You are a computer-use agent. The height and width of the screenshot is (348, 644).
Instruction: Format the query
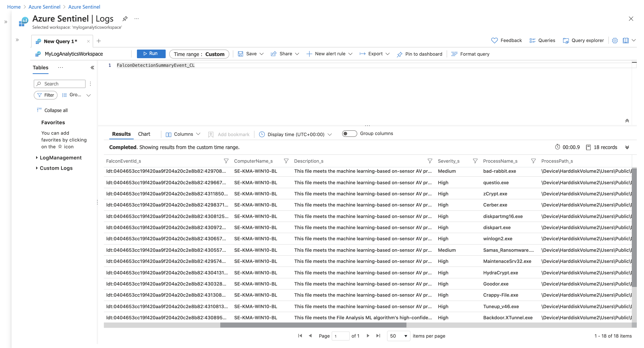tap(470, 54)
